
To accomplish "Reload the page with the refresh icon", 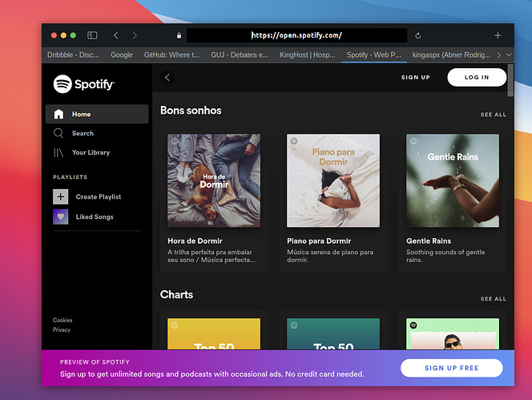I will click(x=418, y=35).
